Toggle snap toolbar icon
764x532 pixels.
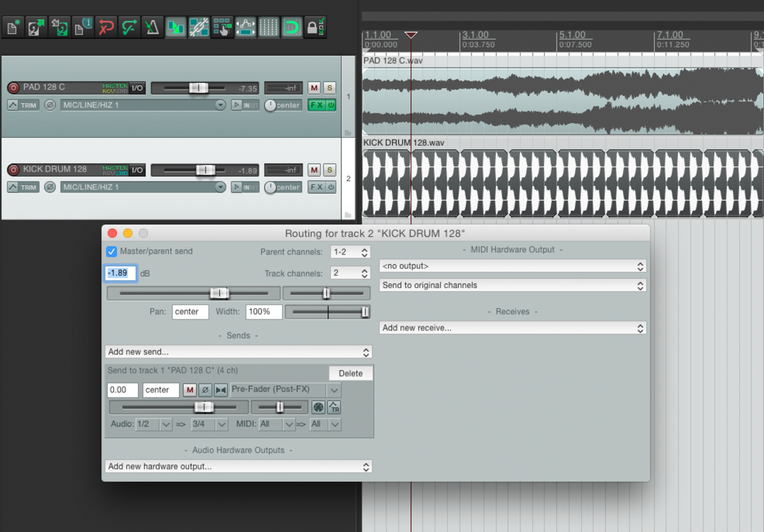point(292,27)
